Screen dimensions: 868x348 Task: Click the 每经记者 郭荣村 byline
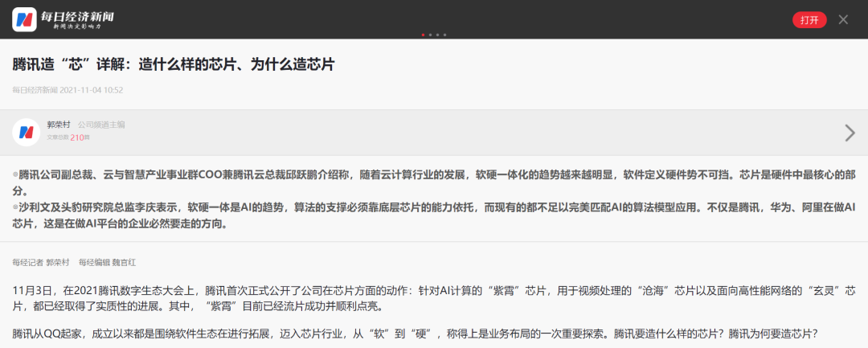pyautogui.click(x=40, y=263)
